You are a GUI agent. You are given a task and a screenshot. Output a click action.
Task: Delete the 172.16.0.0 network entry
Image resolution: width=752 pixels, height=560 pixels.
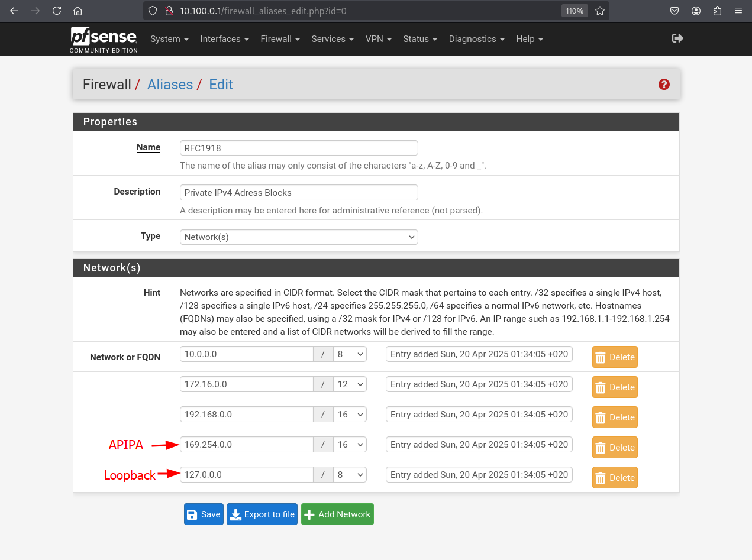click(615, 387)
